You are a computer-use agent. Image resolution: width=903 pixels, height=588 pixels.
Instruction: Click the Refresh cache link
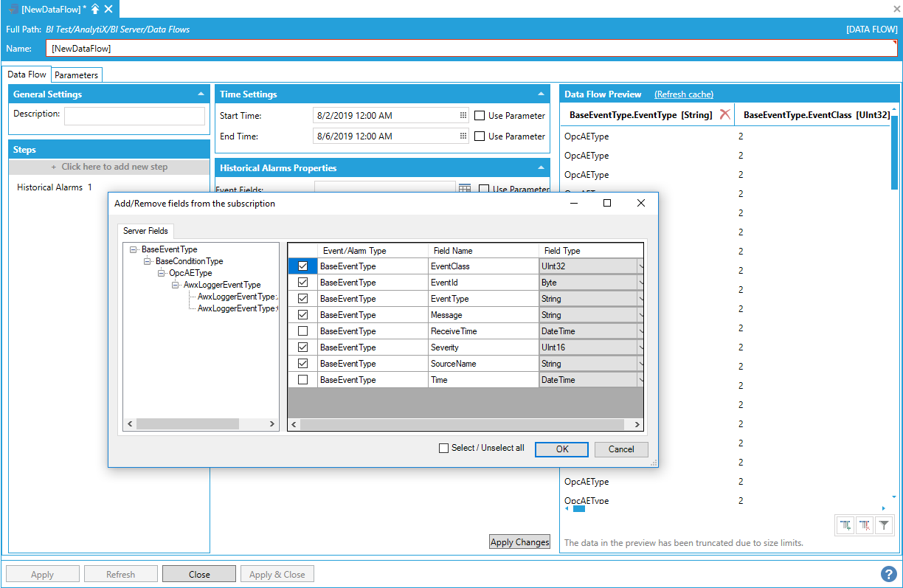683,94
